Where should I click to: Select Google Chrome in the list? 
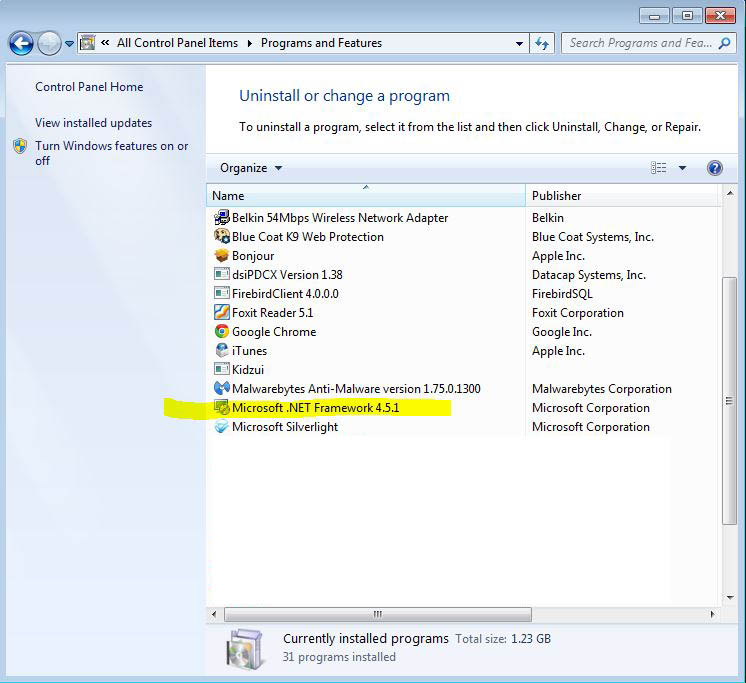pos(274,332)
